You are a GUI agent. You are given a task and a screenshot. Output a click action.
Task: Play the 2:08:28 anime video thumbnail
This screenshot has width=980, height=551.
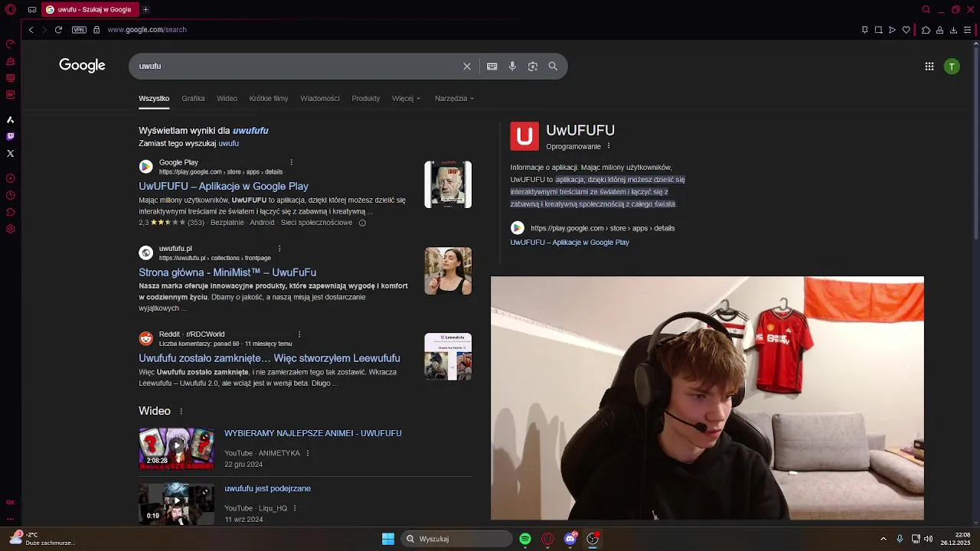click(176, 448)
